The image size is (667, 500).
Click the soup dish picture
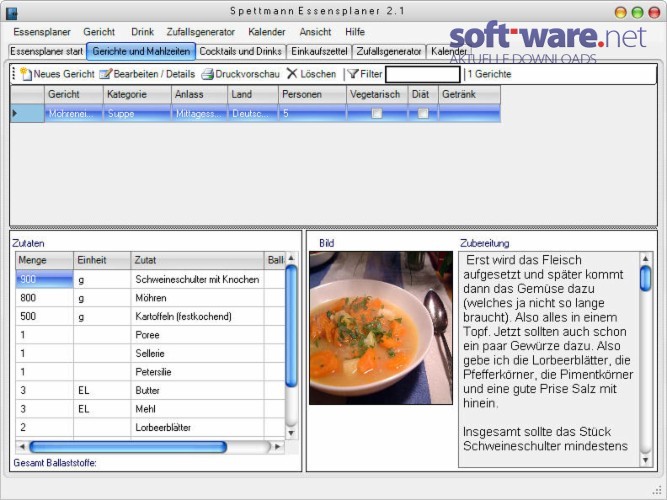(x=381, y=328)
